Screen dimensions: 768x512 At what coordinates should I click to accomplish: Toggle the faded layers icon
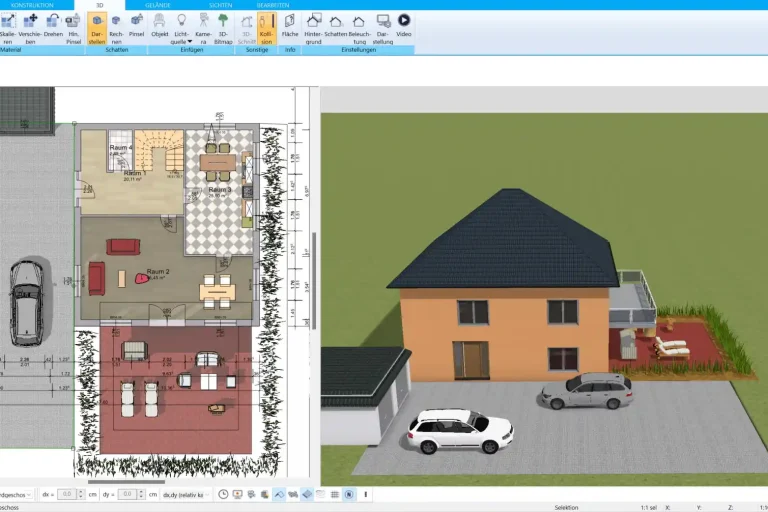(321, 494)
